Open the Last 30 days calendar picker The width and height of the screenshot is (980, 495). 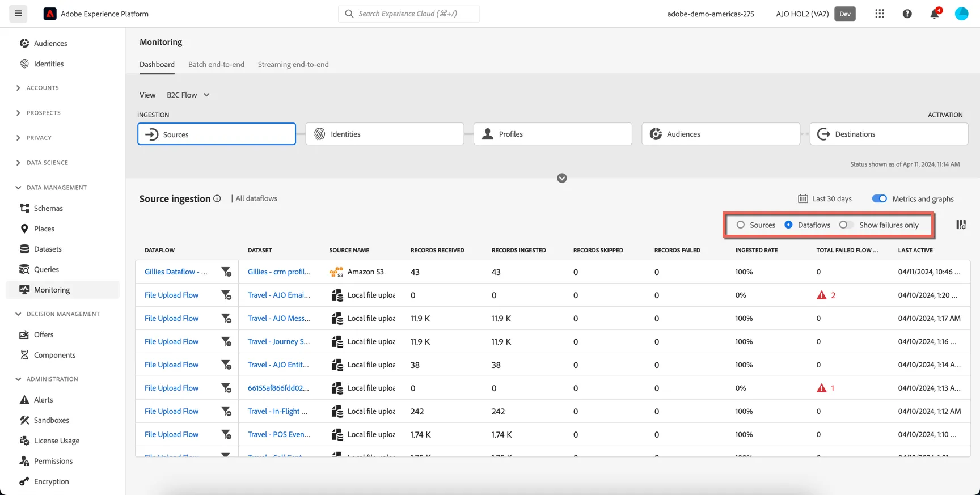825,198
